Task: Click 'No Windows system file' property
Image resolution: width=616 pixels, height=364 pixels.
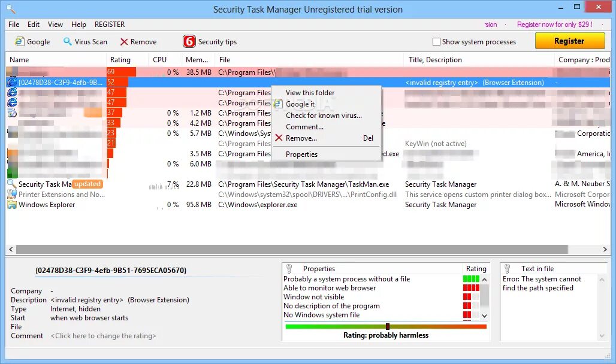Action: 321,315
